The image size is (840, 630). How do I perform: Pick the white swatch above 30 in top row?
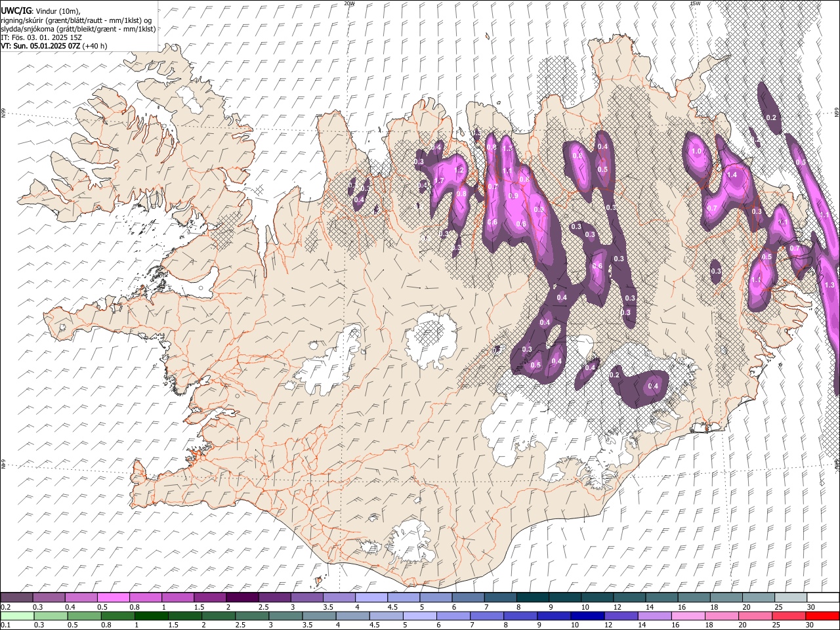pos(823,598)
